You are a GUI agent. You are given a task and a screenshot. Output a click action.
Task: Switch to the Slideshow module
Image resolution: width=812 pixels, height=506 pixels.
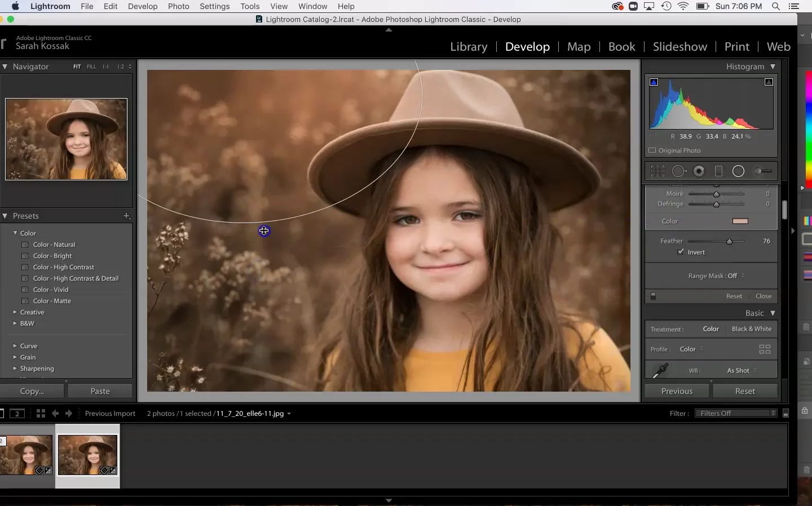[x=680, y=47]
